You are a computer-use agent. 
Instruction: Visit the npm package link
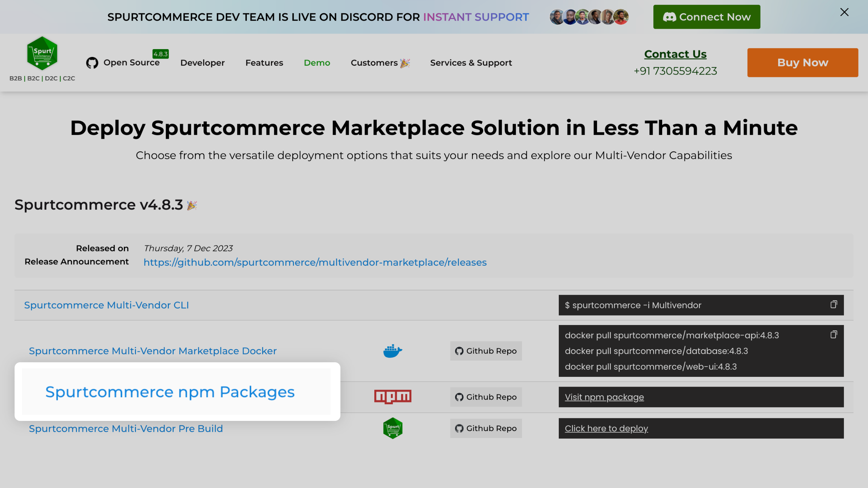click(x=604, y=396)
